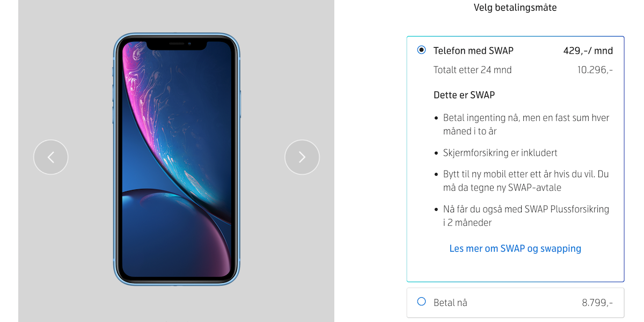
Task: Click the phone's notch at screen top
Action: pyautogui.click(x=177, y=46)
